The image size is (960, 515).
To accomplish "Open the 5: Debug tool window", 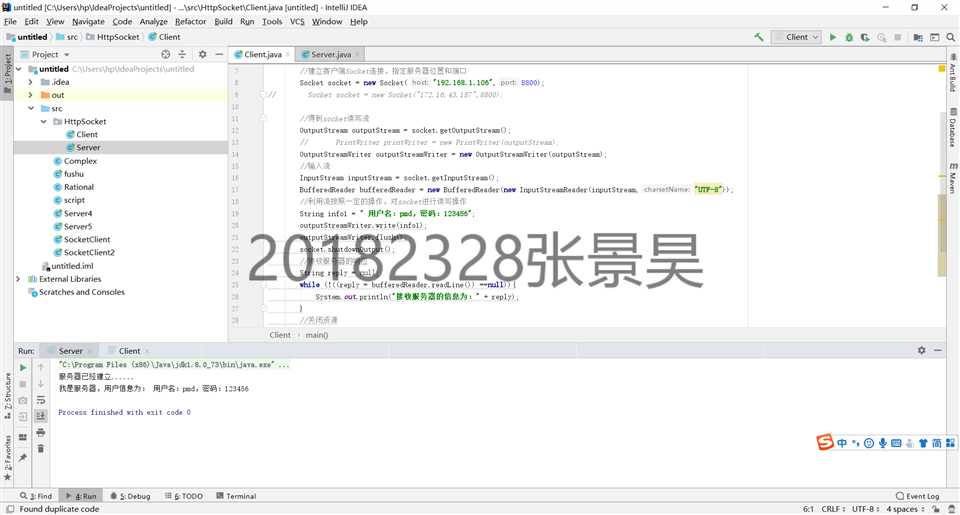I will pos(130,496).
